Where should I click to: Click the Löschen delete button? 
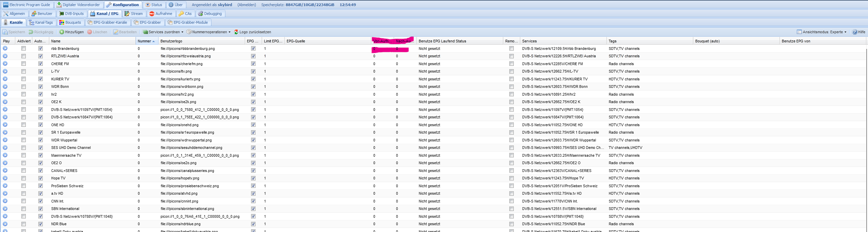(x=97, y=32)
